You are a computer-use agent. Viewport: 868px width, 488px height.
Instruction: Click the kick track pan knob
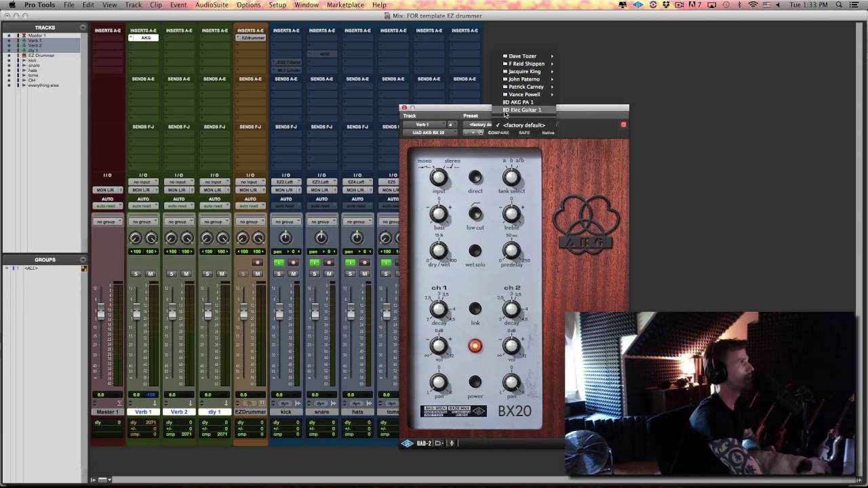(285, 238)
